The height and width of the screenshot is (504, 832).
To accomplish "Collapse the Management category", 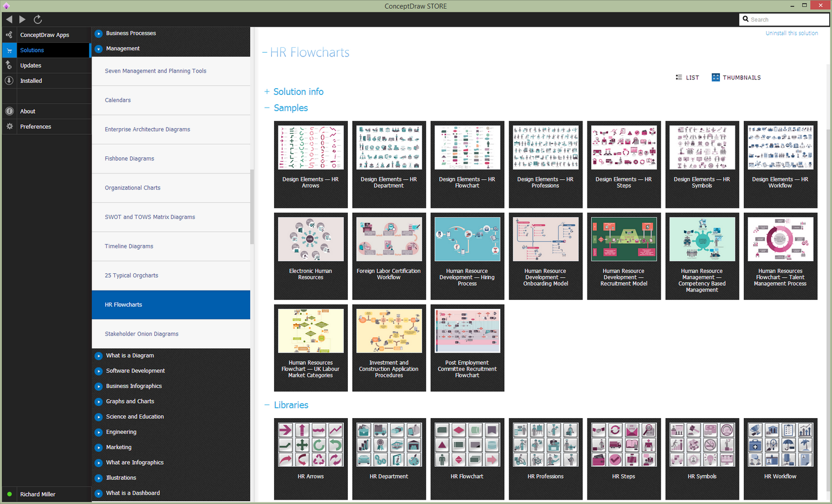I will pyautogui.click(x=98, y=49).
